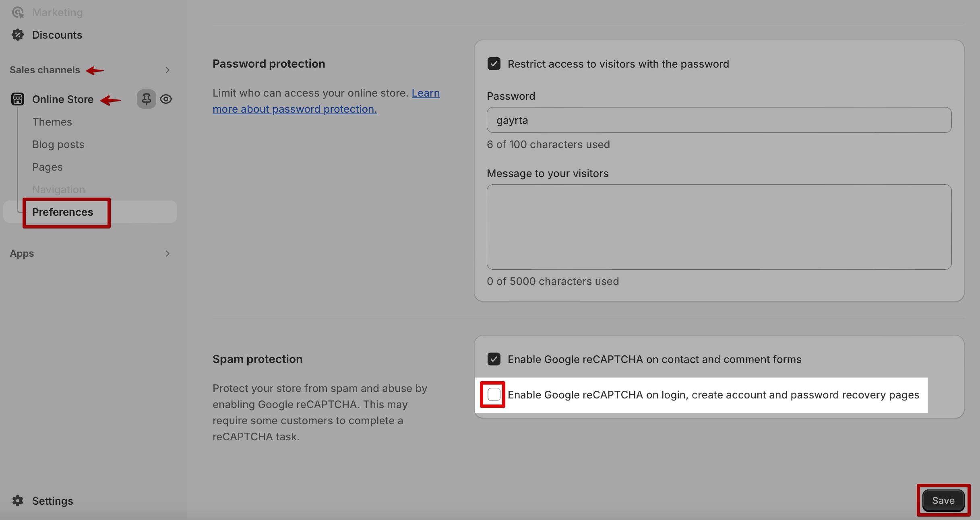
Task: Click the Settings gear icon
Action: tap(18, 501)
